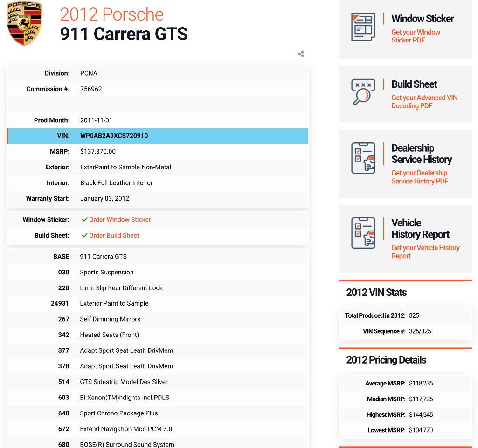Click option 377 Adapt Sport Seat Leath DrivMem
The width and height of the screenshot is (478, 448).
[158, 350]
